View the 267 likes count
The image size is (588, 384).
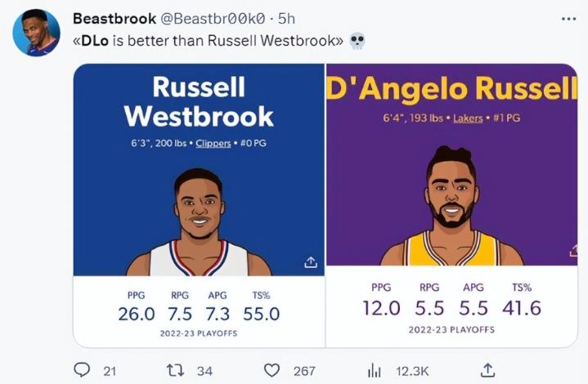point(304,371)
